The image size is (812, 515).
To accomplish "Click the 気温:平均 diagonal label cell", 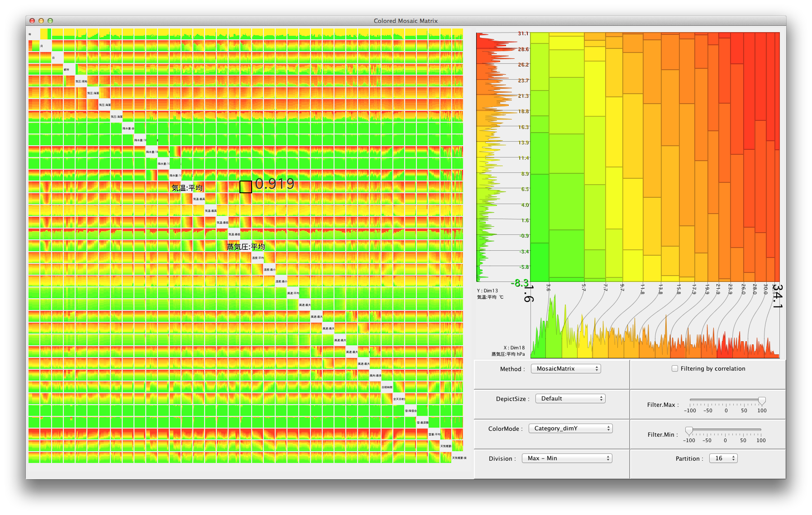I will pos(187,187).
